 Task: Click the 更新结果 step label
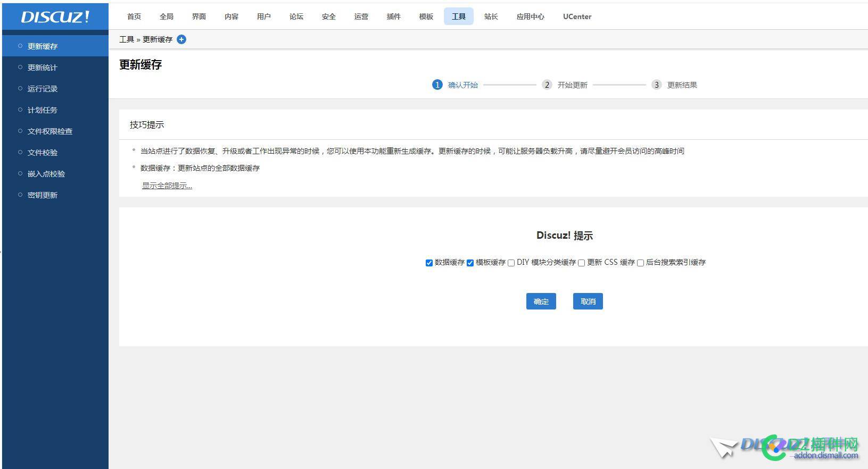[x=682, y=85]
